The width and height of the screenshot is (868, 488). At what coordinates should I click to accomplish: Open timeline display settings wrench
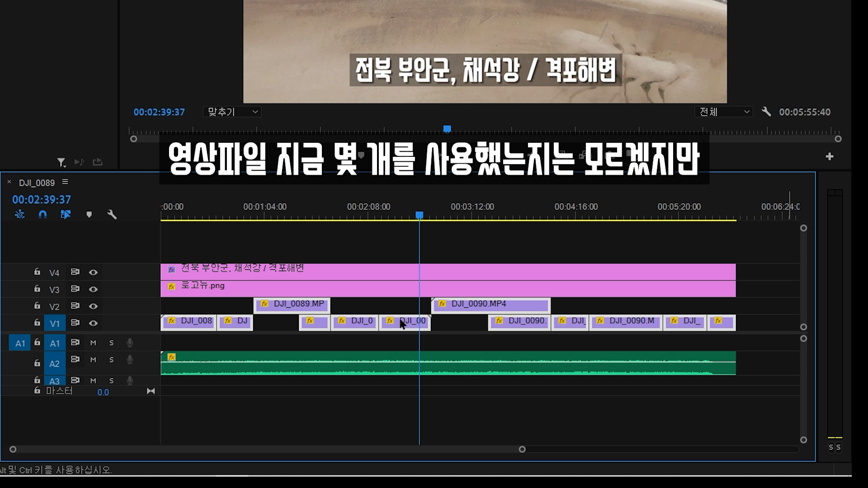pyautogui.click(x=112, y=215)
